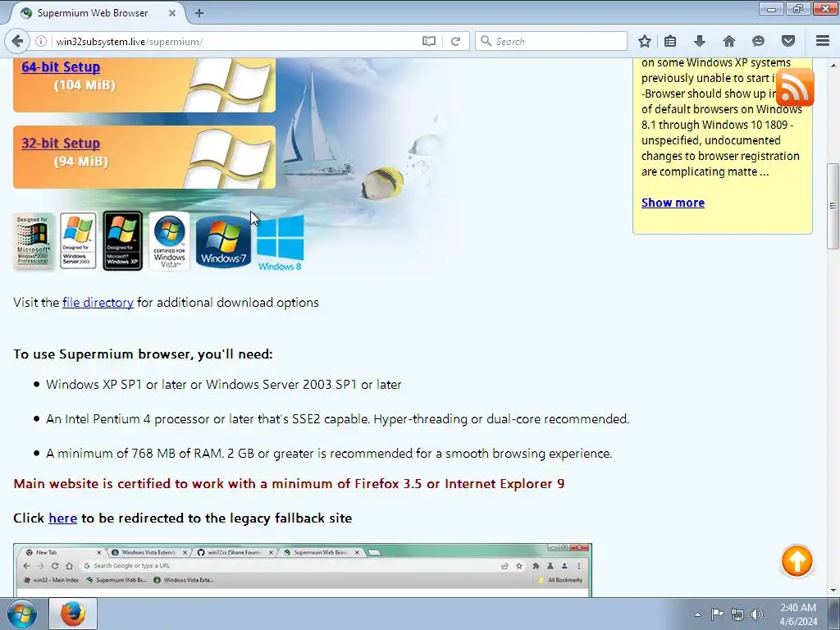Click the Windows Vista certified badge
840x630 pixels.
click(169, 240)
